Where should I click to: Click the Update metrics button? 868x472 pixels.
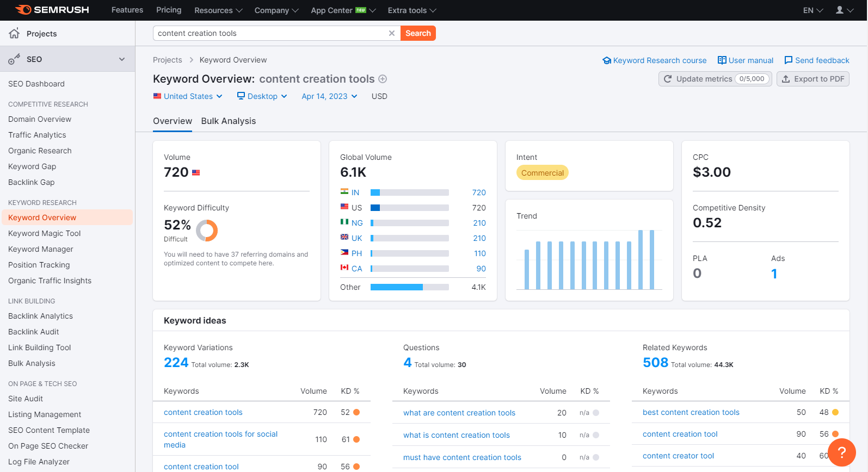click(x=715, y=79)
